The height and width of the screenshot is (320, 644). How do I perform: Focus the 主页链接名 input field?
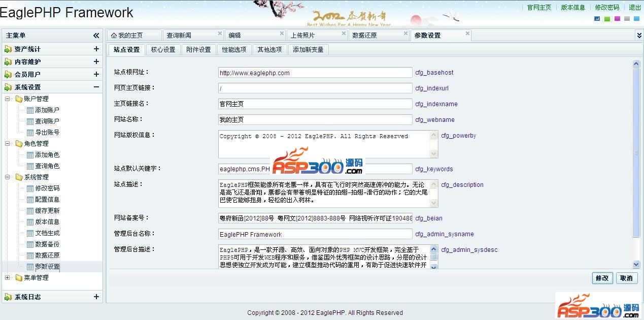click(x=315, y=104)
